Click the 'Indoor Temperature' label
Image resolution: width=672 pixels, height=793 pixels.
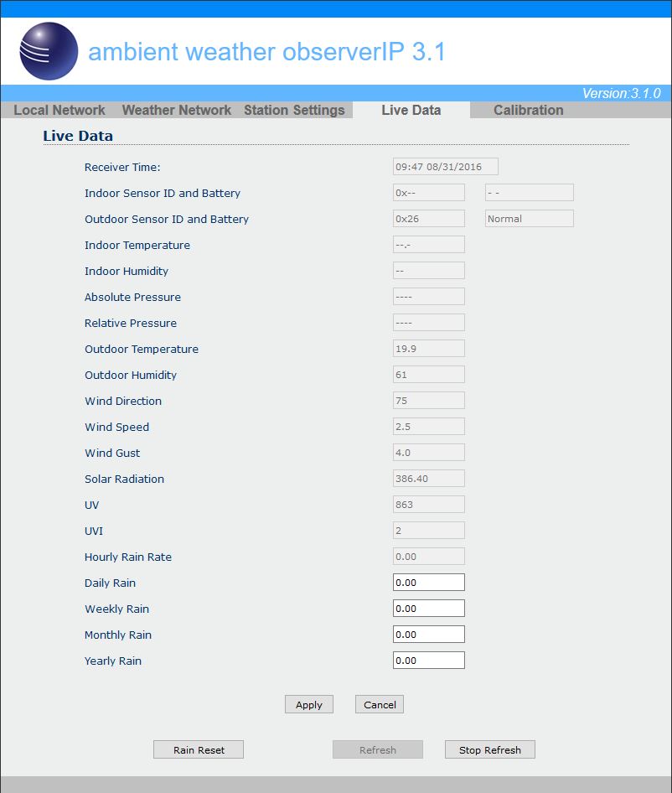coord(137,246)
